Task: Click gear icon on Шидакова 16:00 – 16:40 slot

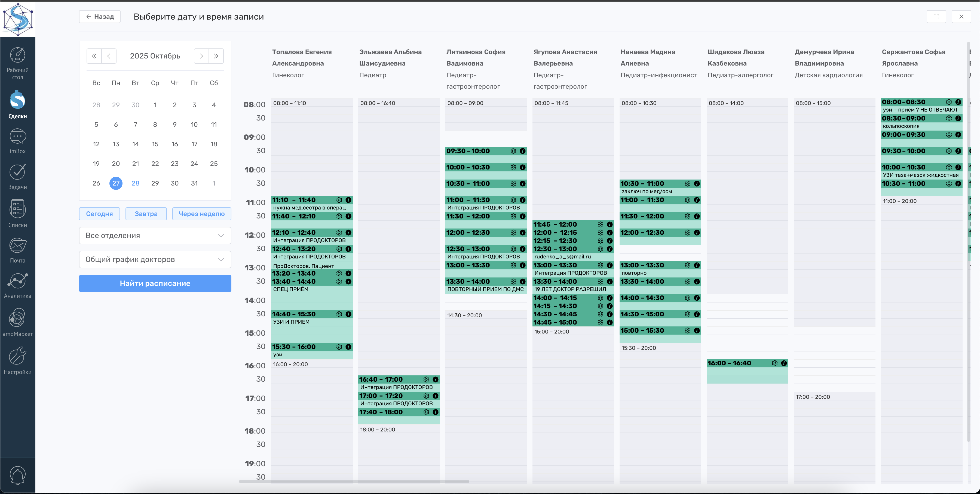Action: pyautogui.click(x=774, y=363)
